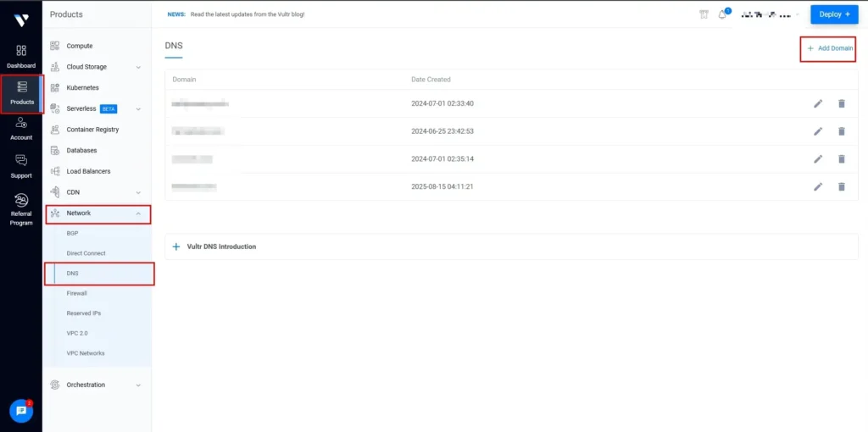Open the Dashboard section
Screen dimensions: 868x432
click(x=21, y=57)
